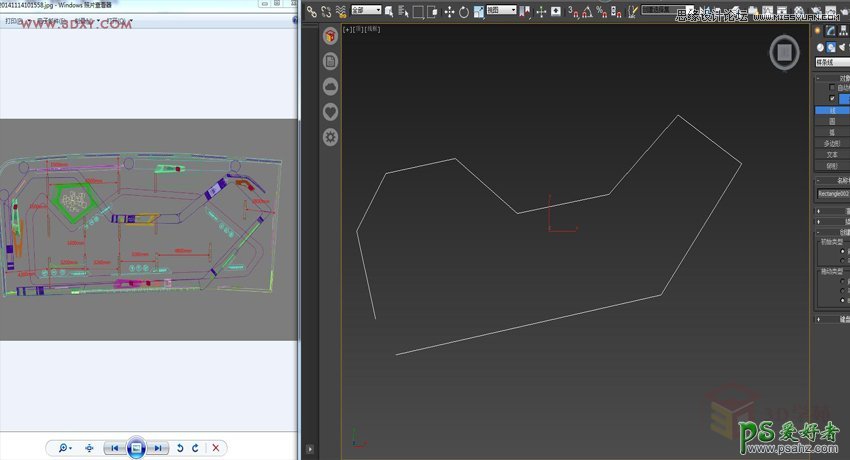Click the Line (线) shape button
This screenshot has width=850, height=460.
(x=832, y=111)
